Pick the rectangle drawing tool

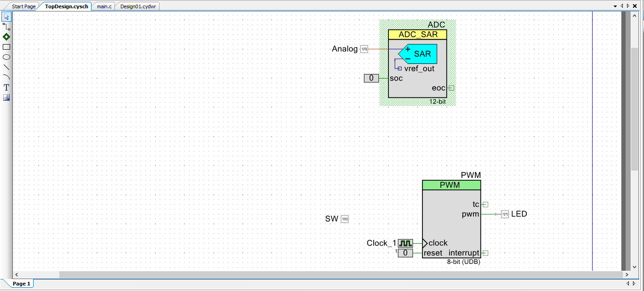(x=6, y=47)
